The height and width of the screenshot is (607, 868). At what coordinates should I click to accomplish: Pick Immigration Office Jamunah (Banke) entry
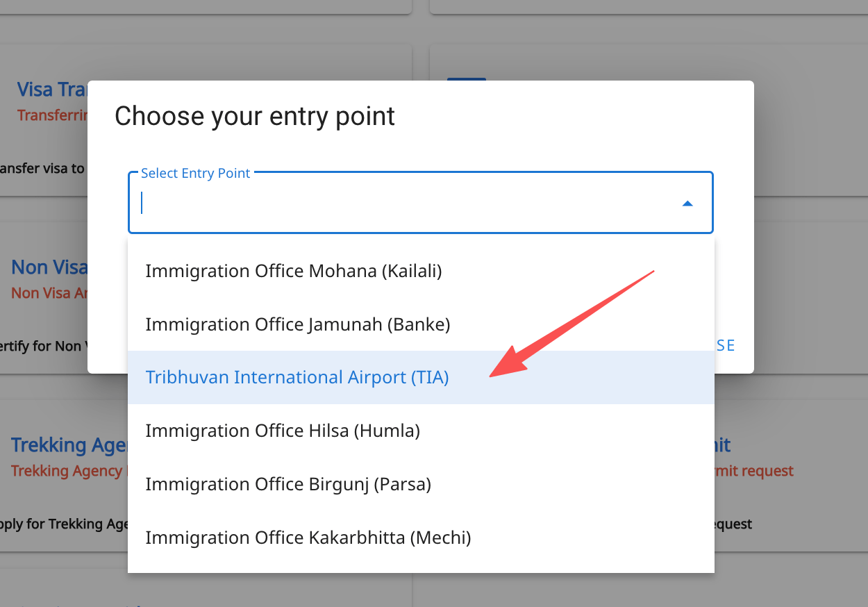point(298,324)
